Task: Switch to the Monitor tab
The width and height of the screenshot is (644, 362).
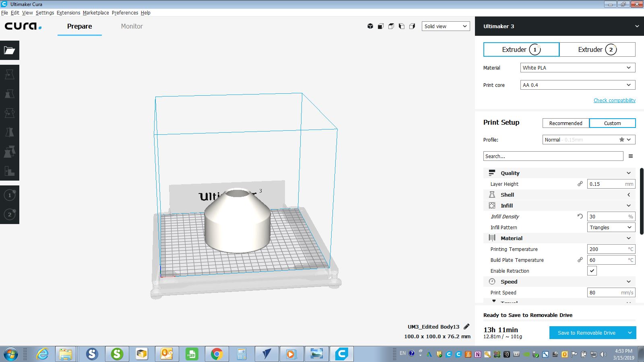Action: [x=132, y=26]
